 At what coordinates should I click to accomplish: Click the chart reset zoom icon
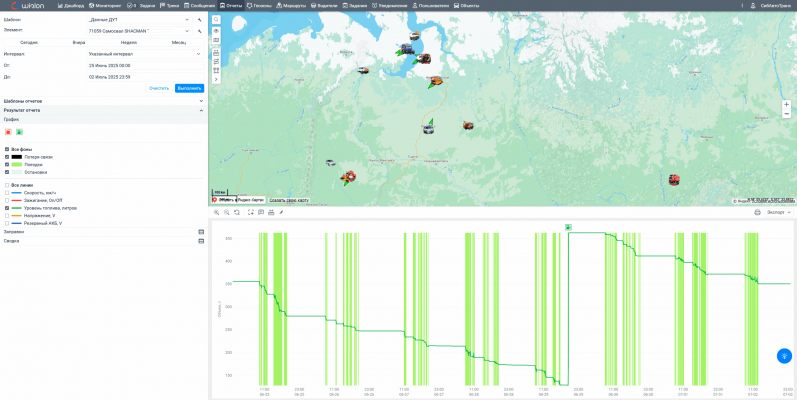[x=237, y=212]
